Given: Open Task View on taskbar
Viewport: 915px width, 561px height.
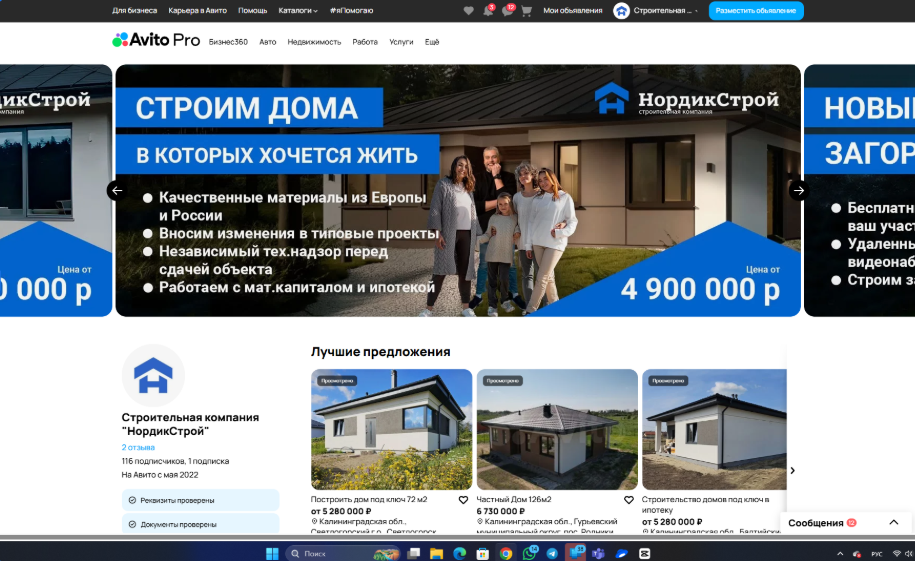Looking at the screenshot, I should click(414, 553).
